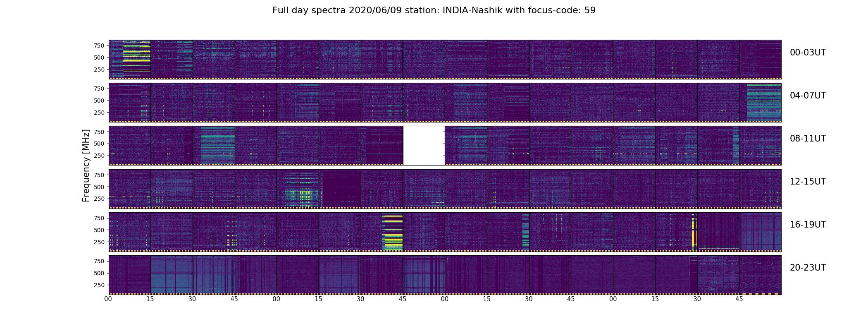
Task: Click the wide yellow burst in the 16-19UT row
Action: coord(392,232)
